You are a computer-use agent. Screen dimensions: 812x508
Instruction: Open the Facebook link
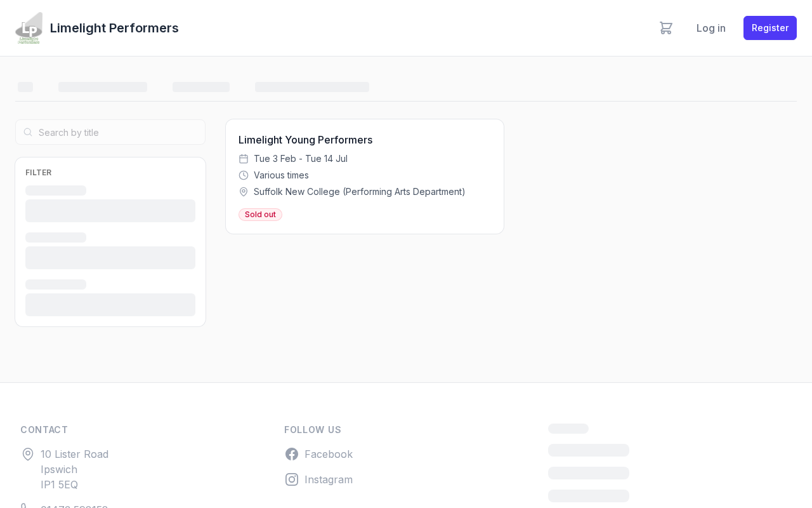pyautogui.click(x=329, y=454)
